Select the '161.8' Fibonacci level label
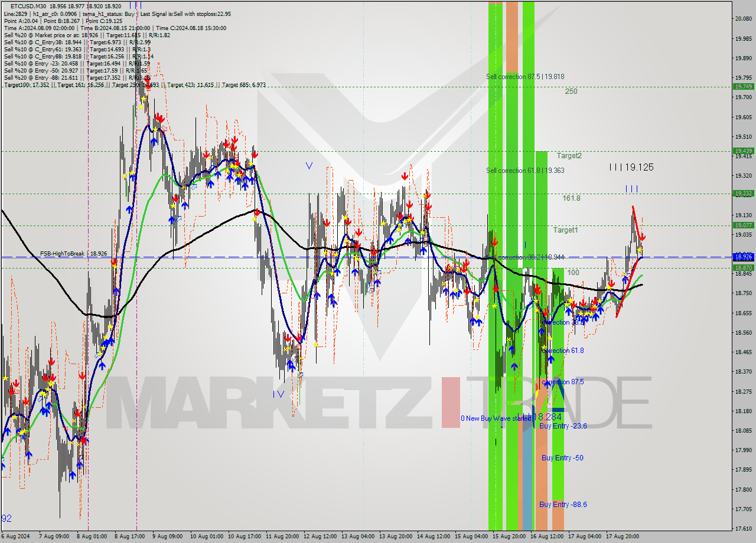This screenshot has height=543, width=756. [571, 198]
